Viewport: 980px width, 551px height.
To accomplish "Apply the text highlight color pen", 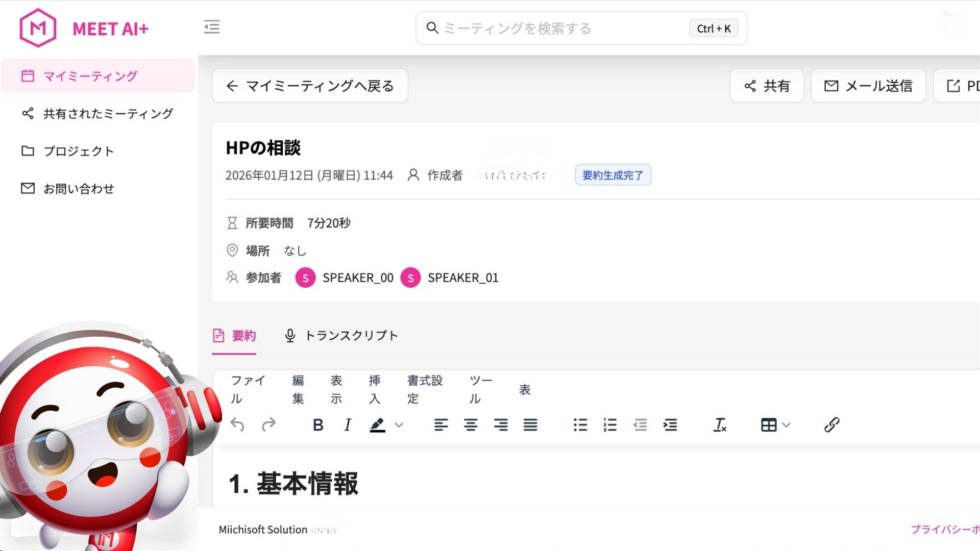I will tap(377, 424).
